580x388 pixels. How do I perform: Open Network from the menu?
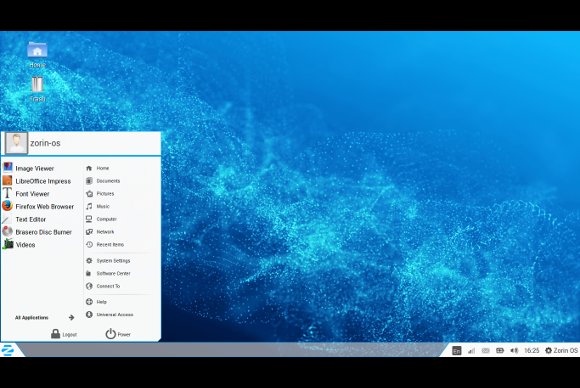[100, 232]
